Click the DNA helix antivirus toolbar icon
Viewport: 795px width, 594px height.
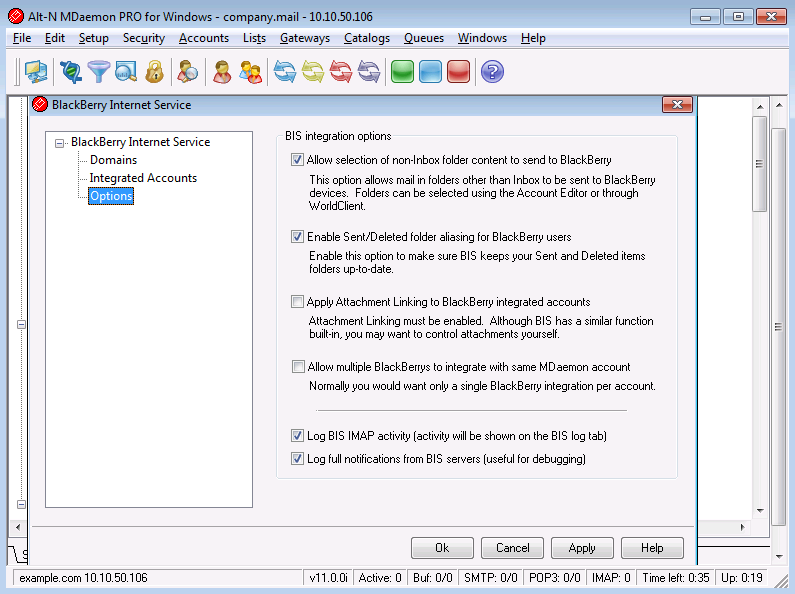pyautogui.click(x=71, y=71)
